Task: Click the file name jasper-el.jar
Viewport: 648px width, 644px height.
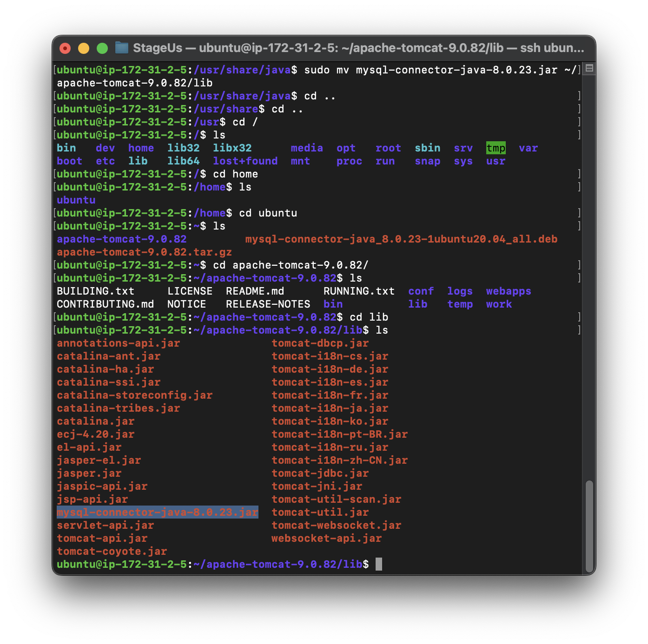Action: click(99, 460)
